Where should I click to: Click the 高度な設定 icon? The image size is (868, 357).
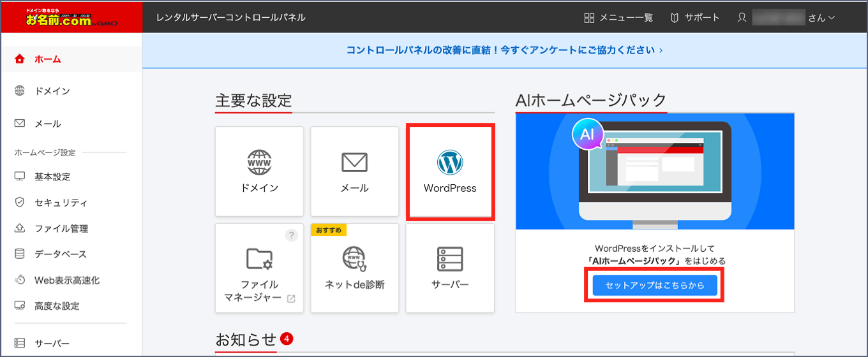[19, 305]
